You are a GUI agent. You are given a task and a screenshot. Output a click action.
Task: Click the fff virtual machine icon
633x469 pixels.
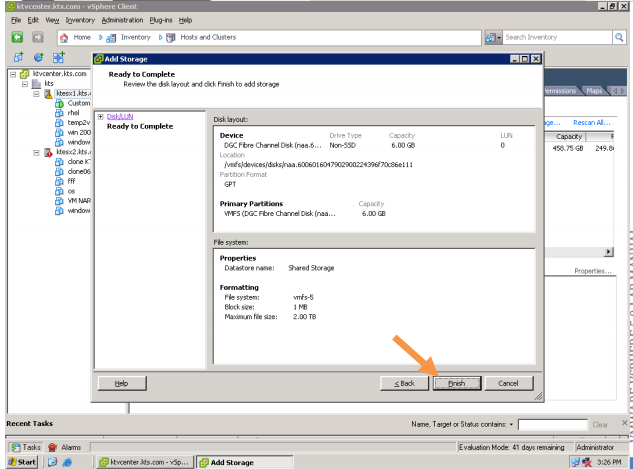click(x=59, y=181)
